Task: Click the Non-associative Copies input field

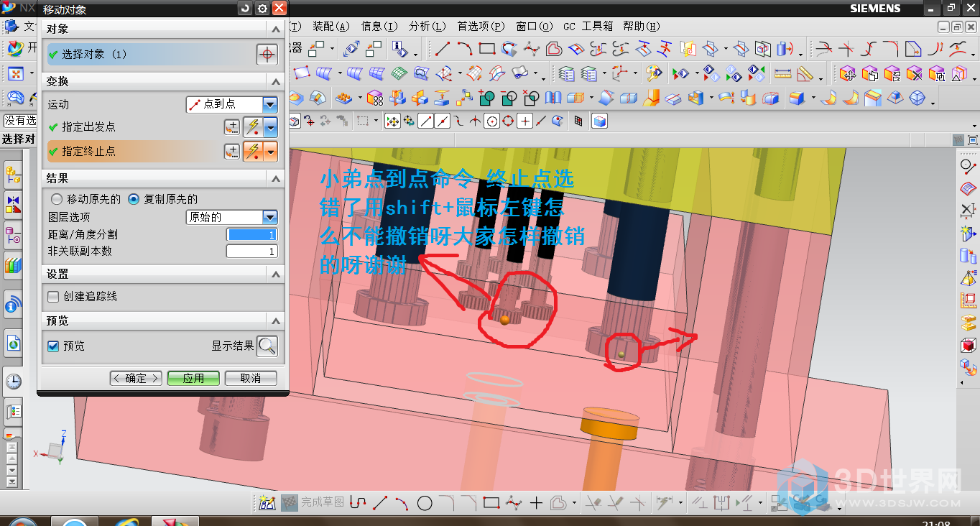Action: click(251, 252)
